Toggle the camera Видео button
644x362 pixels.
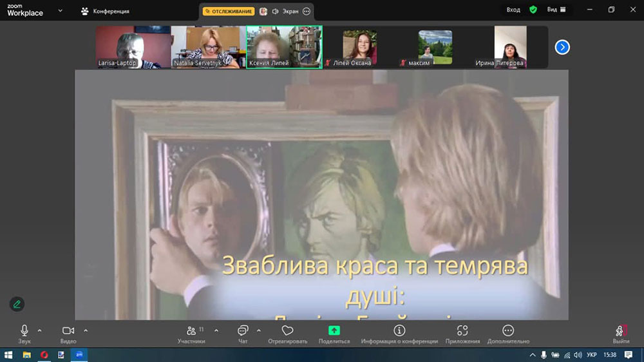68,334
